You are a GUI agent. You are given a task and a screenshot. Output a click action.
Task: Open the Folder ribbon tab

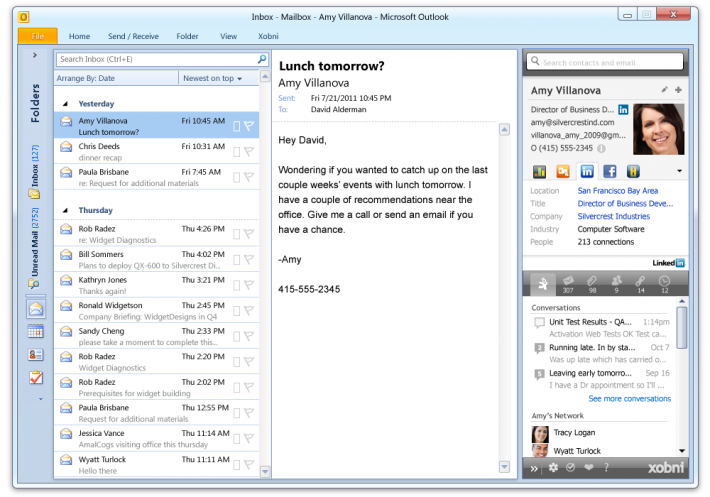187,36
